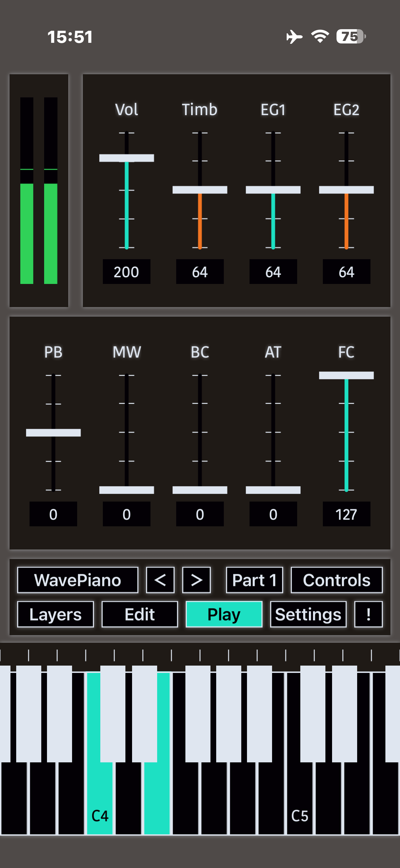This screenshot has height=868, width=400.
Task: Click the left channel level meter
Action: pyautogui.click(x=27, y=191)
